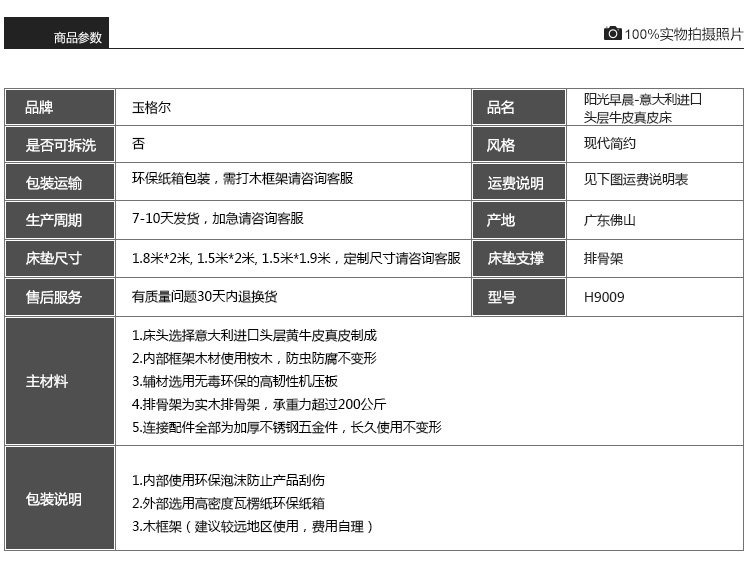Select 有质量问题30天内退换货 text
Image resolution: width=750 pixels, height=584 pixels.
tap(204, 297)
